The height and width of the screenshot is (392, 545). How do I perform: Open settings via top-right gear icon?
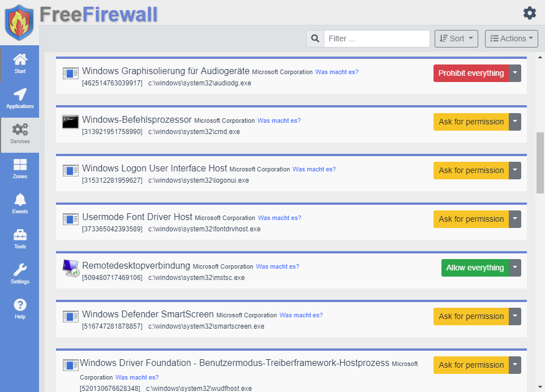(529, 13)
